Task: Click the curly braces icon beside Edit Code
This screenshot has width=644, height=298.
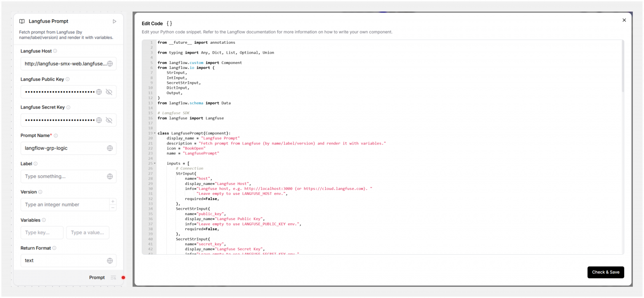Action: click(x=169, y=24)
